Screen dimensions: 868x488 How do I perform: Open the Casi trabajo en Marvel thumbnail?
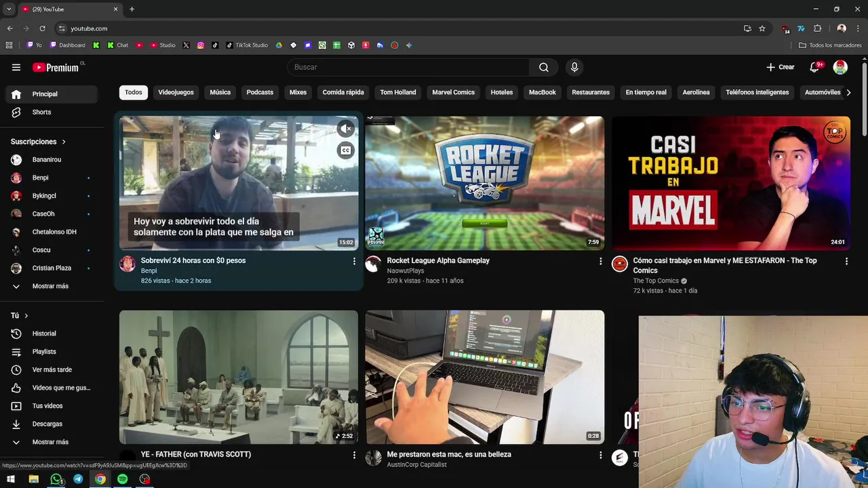(x=731, y=183)
